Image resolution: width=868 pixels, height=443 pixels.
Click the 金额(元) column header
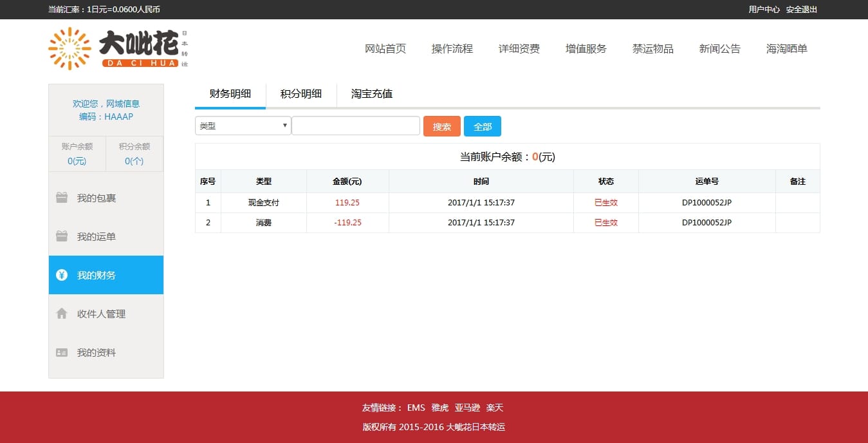347,182
